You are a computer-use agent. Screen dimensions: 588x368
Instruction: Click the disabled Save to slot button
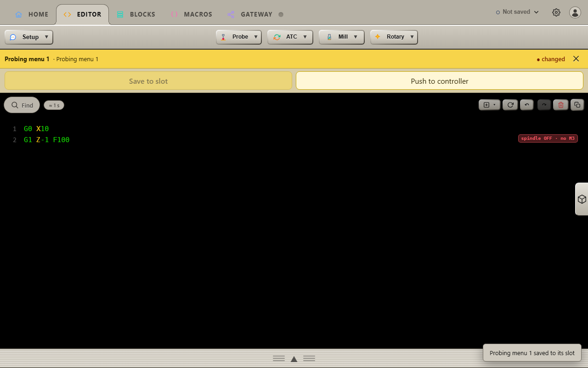pos(148,80)
